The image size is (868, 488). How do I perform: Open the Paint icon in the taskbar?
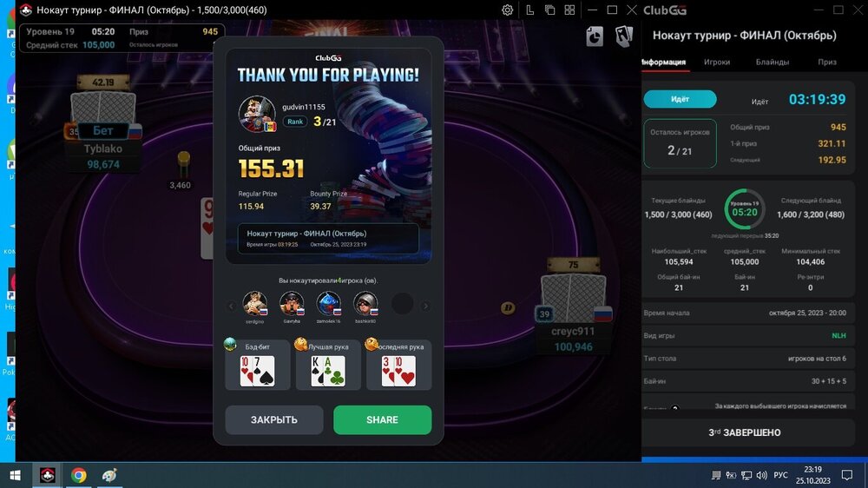click(x=109, y=475)
